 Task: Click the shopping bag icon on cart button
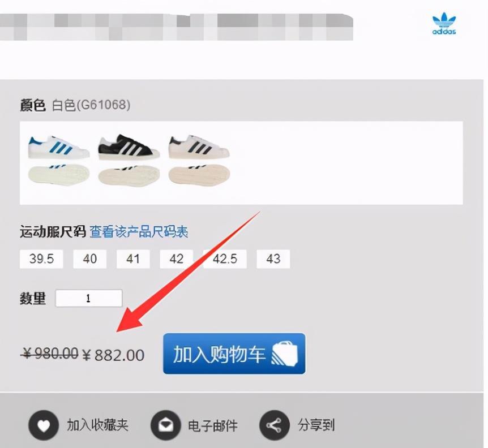click(x=284, y=353)
